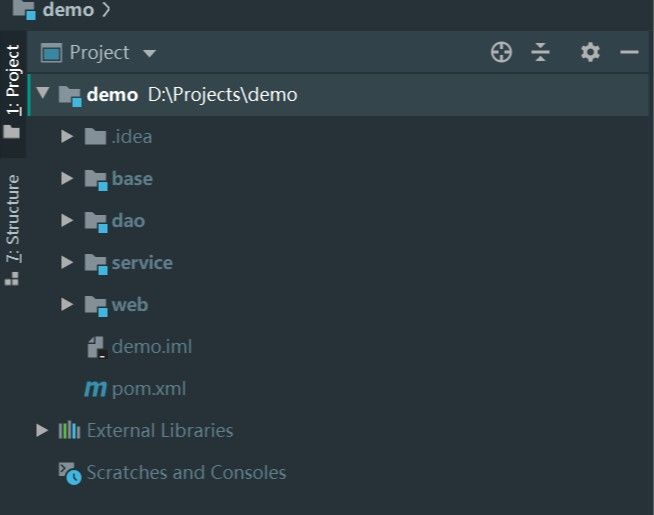Click the Maven 'm' icon of pom.xml
This screenshot has width=654, height=515.
pos(96,389)
